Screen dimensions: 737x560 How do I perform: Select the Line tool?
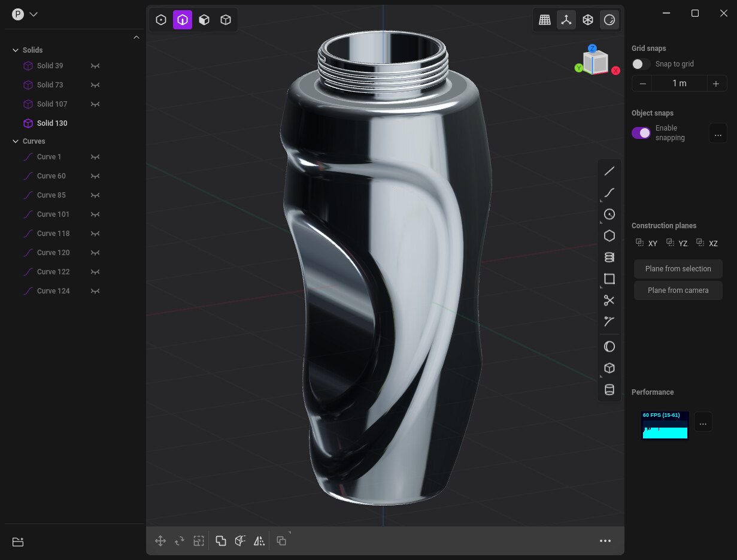pyautogui.click(x=609, y=171)
